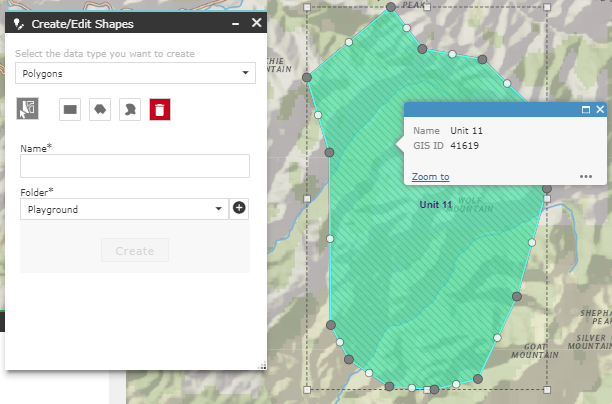Click the Unit 11 map label
Screen dimensions: 612x404
(x=436, y=205)
